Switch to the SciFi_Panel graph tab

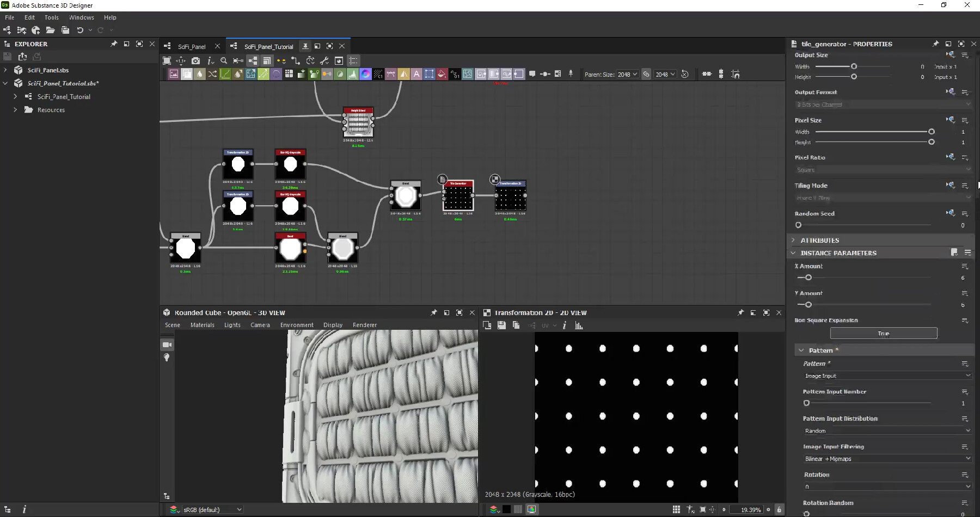[192, 46]
